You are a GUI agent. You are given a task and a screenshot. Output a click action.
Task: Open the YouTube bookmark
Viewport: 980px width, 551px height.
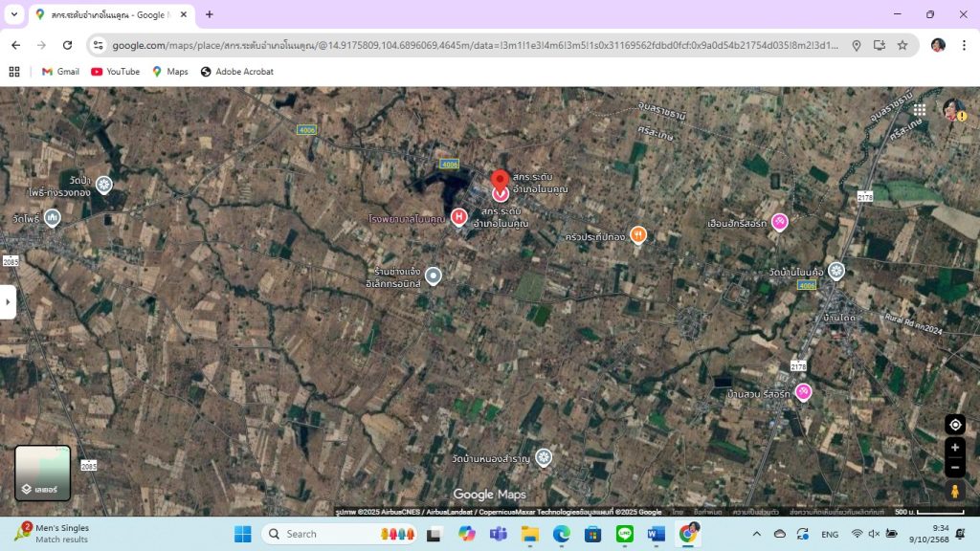point(115,72)
